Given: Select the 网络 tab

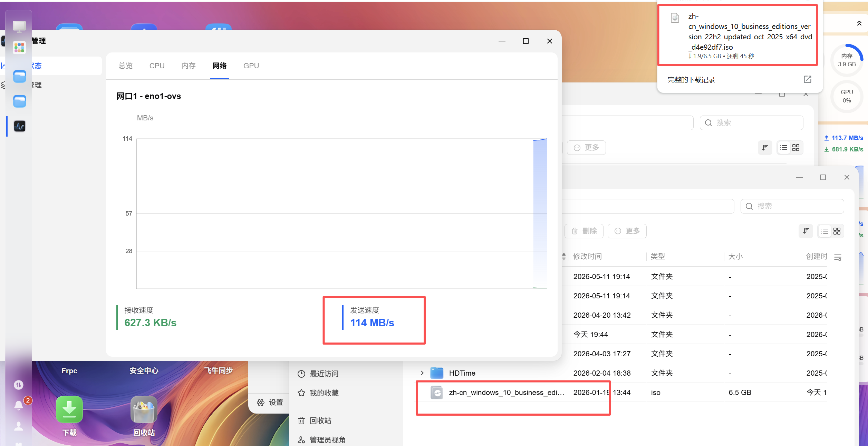Looking at the screenshot, I should (220, 66).
